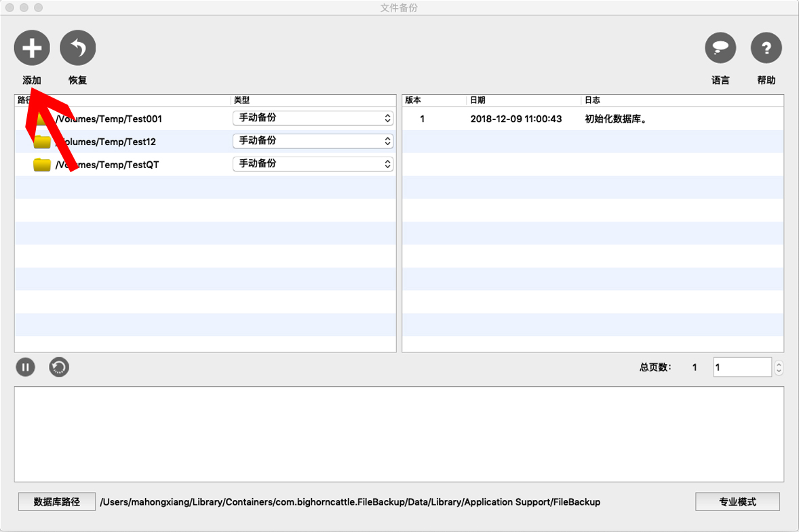Image resolution: width=799 pixels, height=532 pixels.
Task: Select the 2018-12-09 11:00:43 date entry
Action: coord(515,119)
